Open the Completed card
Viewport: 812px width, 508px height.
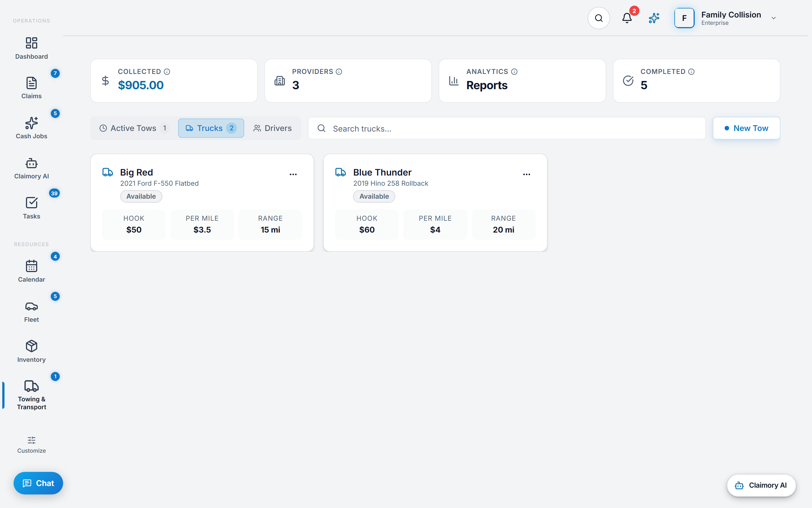[696, 81]
